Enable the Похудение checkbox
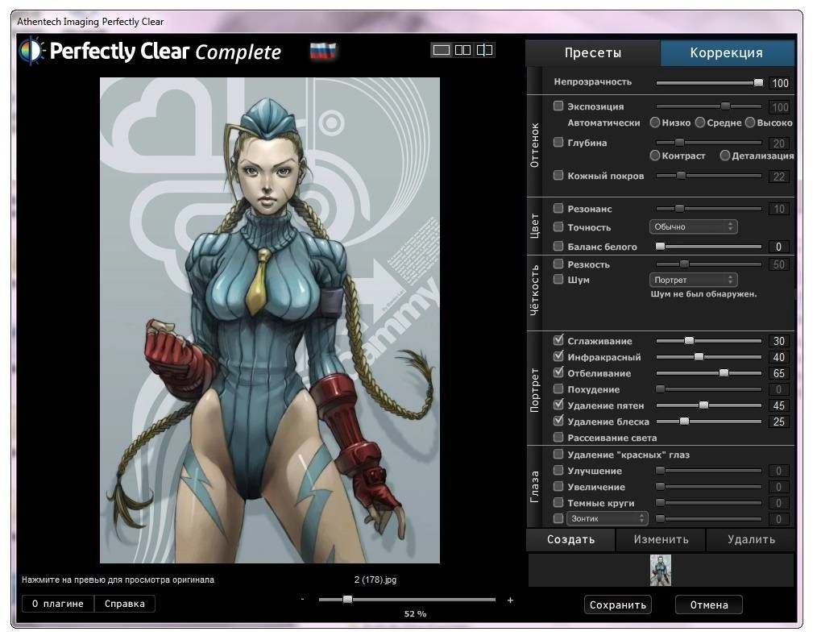This screenshot has width=817, height=644. click(558, 388)
